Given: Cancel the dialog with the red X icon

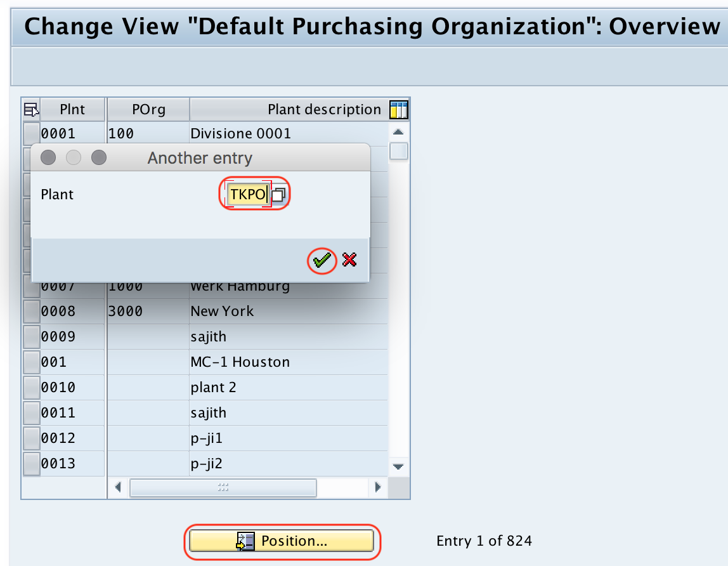Looking at the screenshot, I should tap(349, 260).
